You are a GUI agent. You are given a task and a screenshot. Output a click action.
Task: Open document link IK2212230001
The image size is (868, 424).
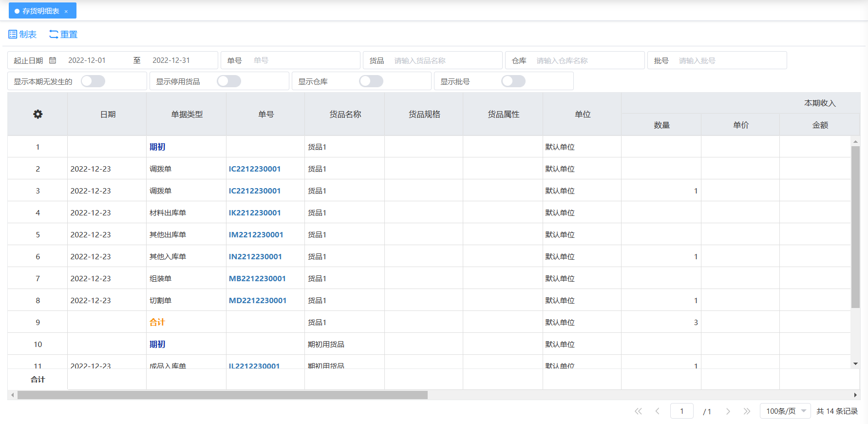coord(255,213)
